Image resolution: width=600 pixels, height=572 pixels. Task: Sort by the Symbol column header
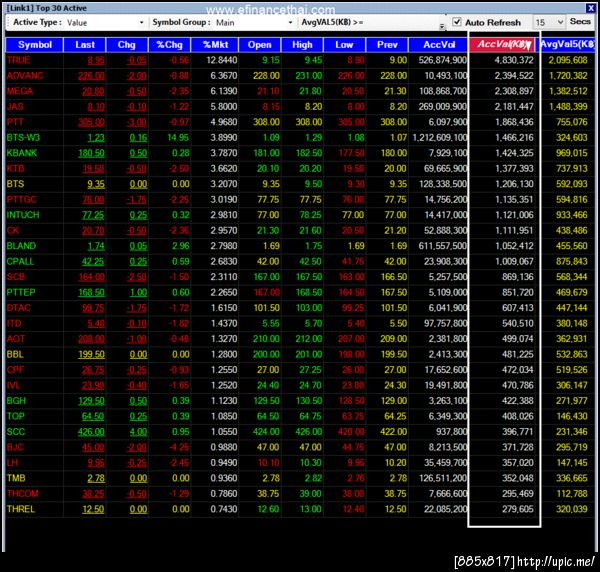(34, 45)
